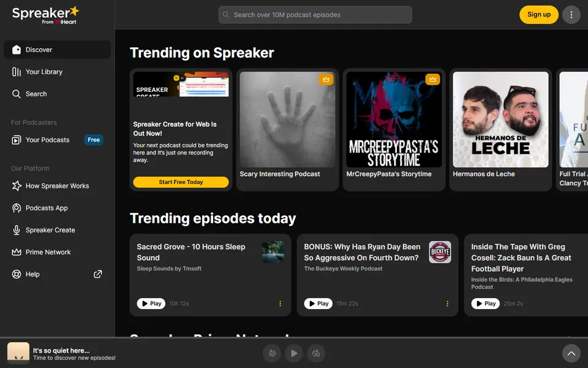
Task: Open the Help sidebar link
Action: [x=57, y=275]
